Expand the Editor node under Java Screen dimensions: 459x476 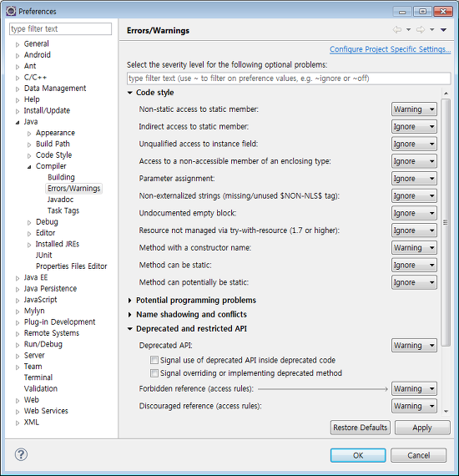(x=29, y=234)
